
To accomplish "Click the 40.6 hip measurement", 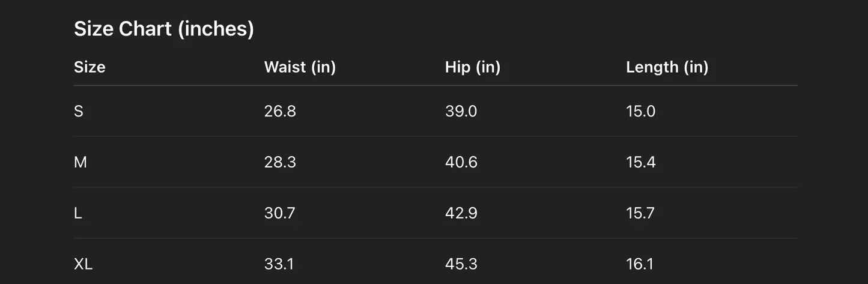I will (x=461, y=162).
